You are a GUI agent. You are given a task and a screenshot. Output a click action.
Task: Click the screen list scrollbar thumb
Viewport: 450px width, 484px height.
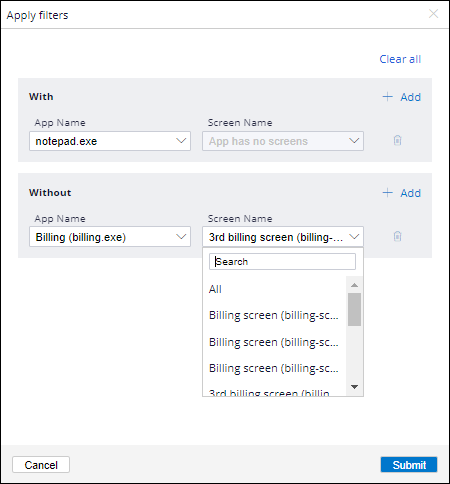pos(354,309)
